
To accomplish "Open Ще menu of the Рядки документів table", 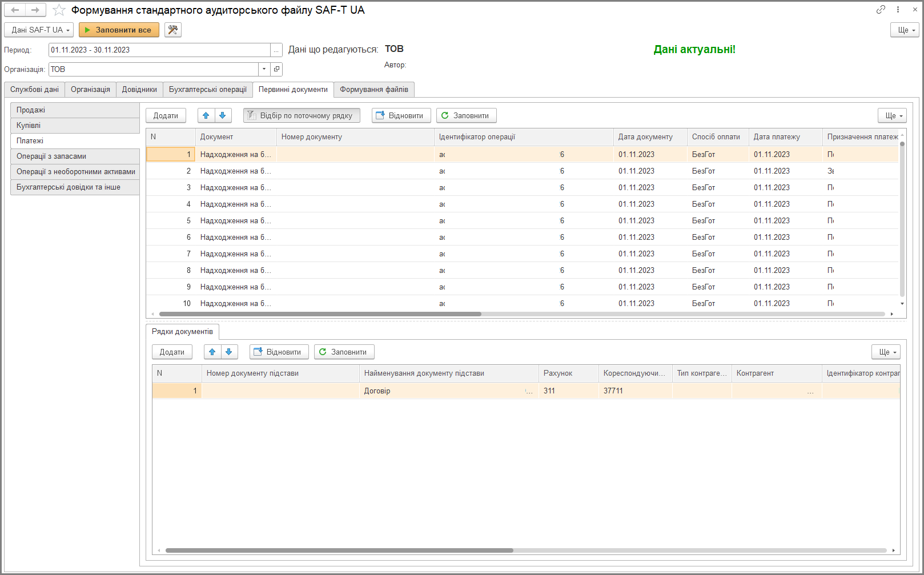I will [886, 352].
